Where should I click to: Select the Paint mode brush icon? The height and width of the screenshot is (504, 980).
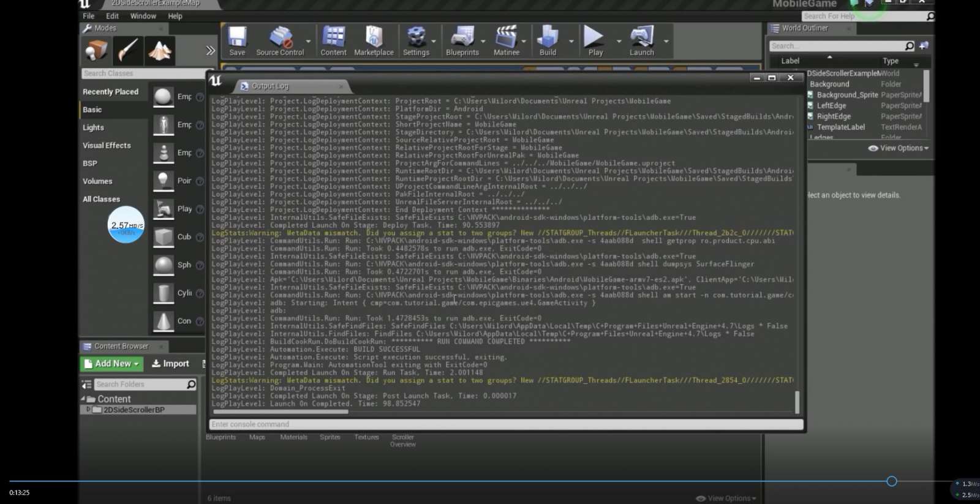coord(127,50)
